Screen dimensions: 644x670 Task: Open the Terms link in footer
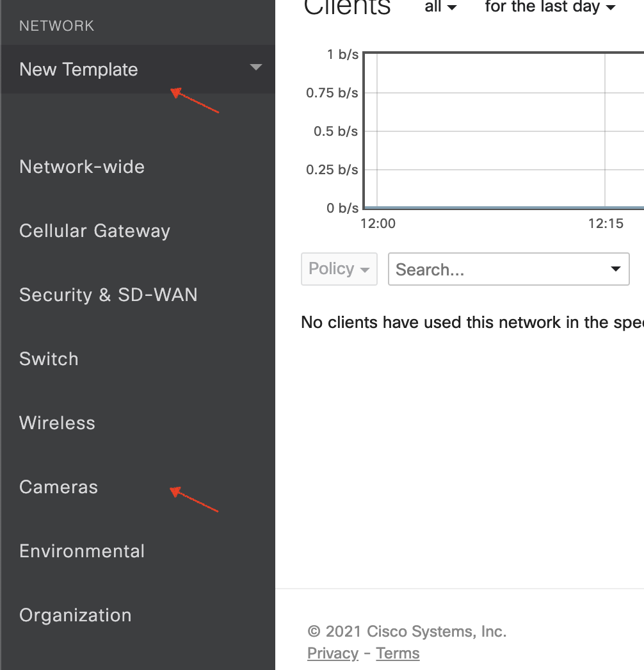tap(398, 653)
